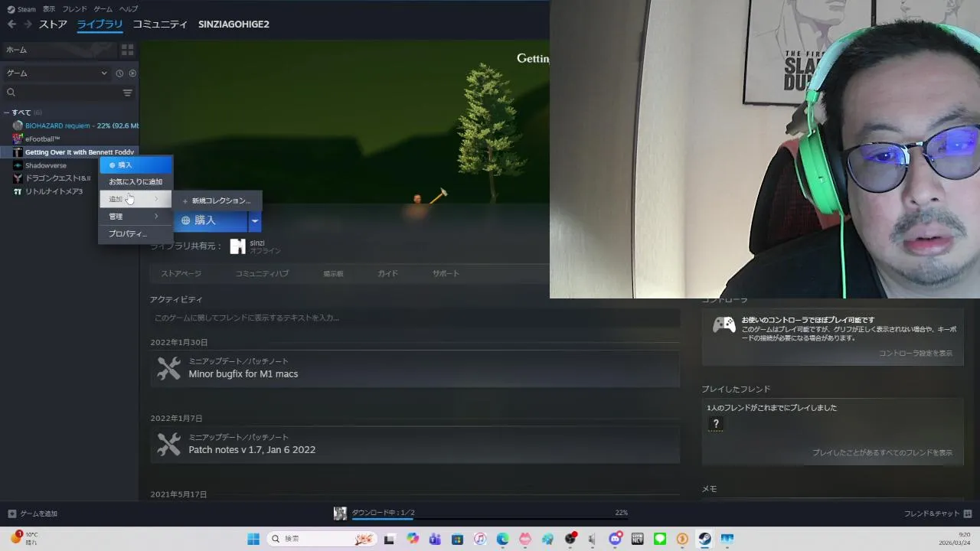
Task: Open the コミュニティハブ link
Action: [262, 273]
